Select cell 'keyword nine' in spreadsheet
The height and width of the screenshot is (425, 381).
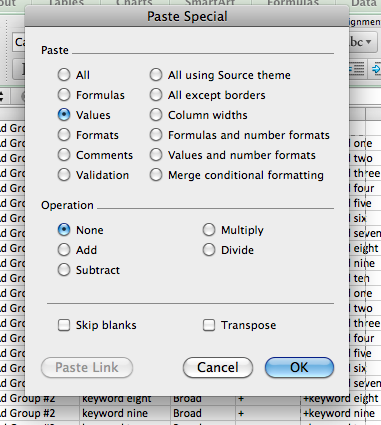coord(125,413)
